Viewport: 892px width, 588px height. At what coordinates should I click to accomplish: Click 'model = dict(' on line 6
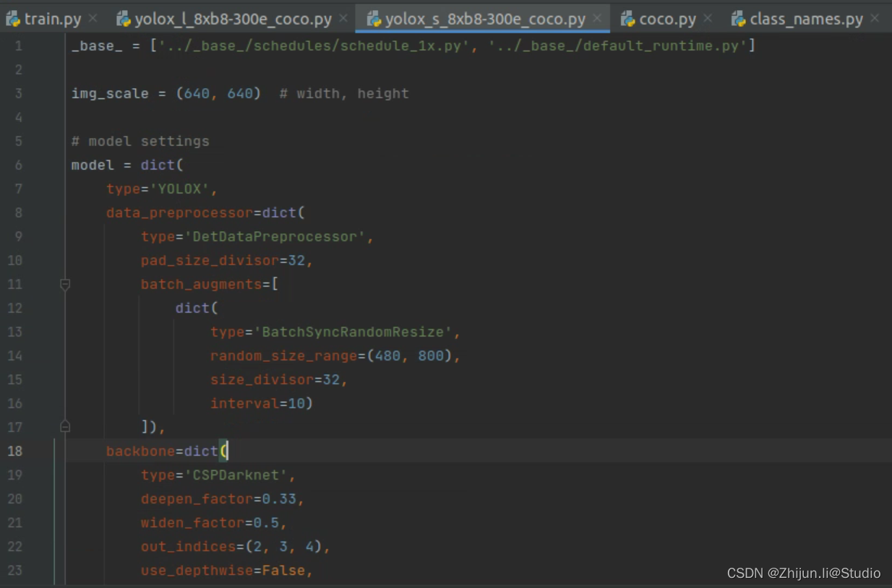tap(127, 165)
